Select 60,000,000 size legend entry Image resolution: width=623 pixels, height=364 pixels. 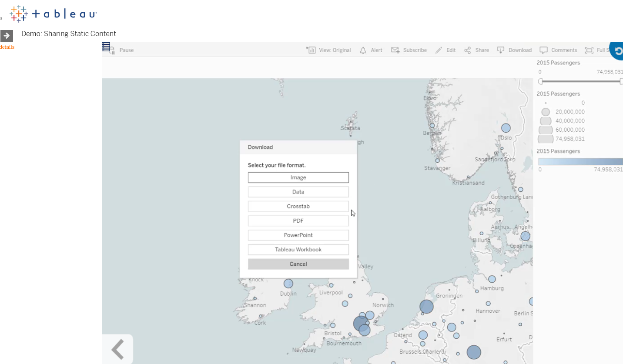click(x=563, y=130)
